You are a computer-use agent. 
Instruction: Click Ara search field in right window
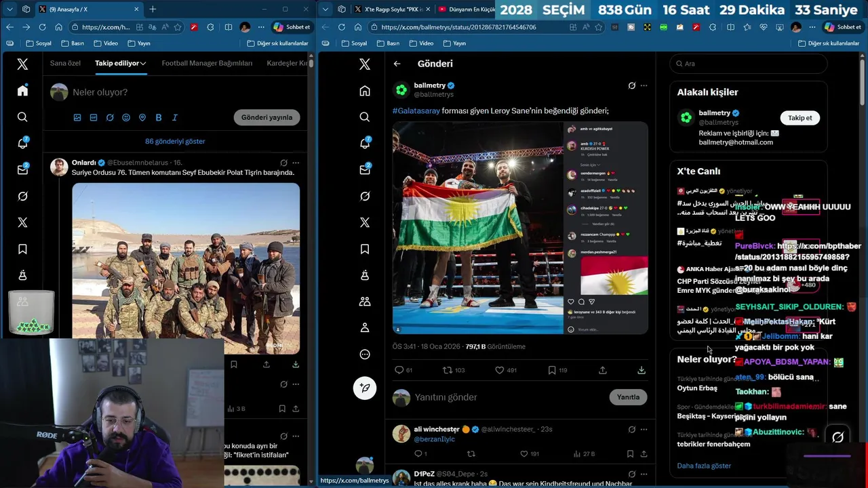(749, 64)
